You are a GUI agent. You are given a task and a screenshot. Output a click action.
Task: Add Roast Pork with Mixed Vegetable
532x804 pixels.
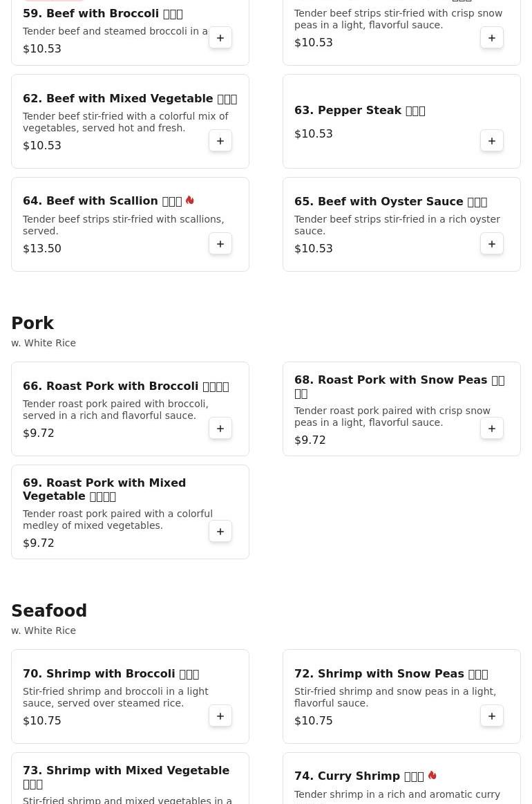click(x=220, y=532)
